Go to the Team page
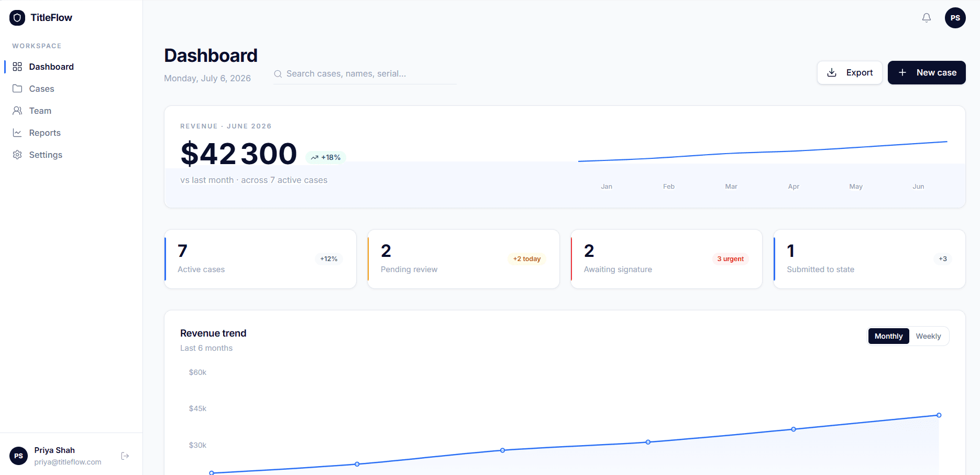 pos(71,111)
